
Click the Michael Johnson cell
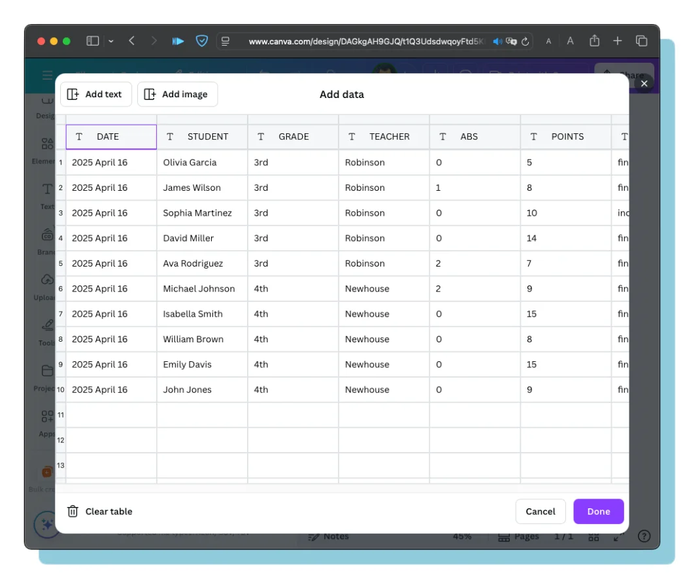[202, 289]
